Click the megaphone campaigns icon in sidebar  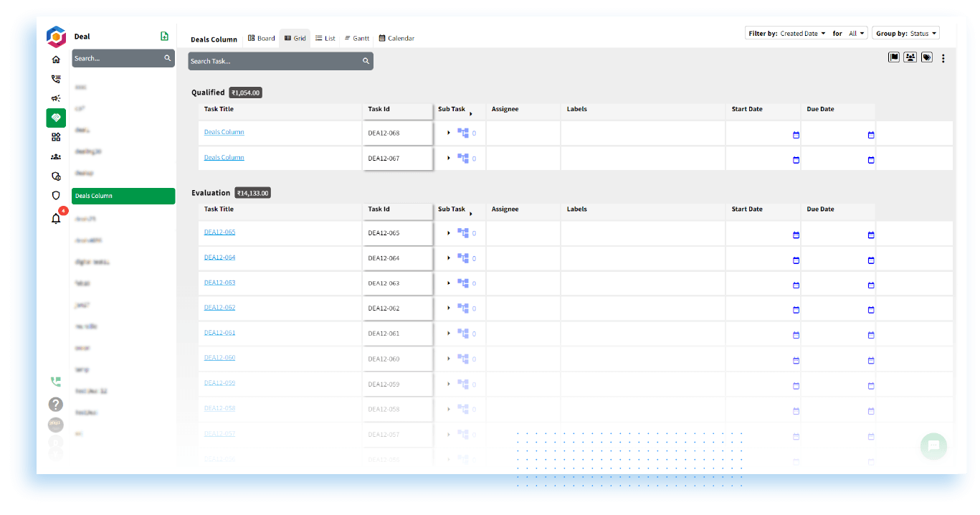[56, 98]
